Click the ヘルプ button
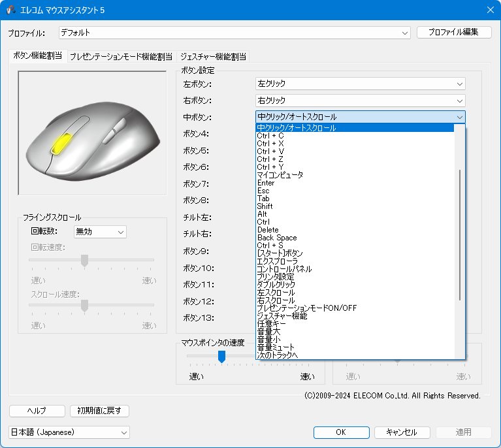This screenshot has width=501, height=448. 37,411
